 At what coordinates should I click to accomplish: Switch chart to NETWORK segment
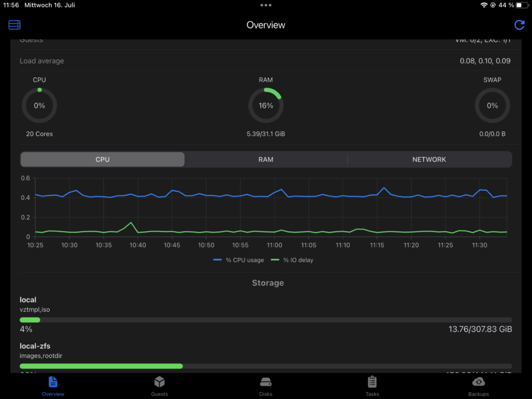429,159
